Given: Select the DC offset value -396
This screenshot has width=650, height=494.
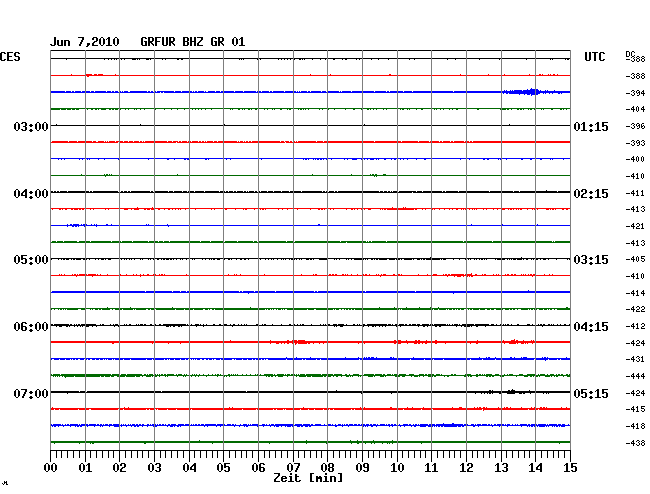Looking at the screenshot, I should tap(635, 126).
